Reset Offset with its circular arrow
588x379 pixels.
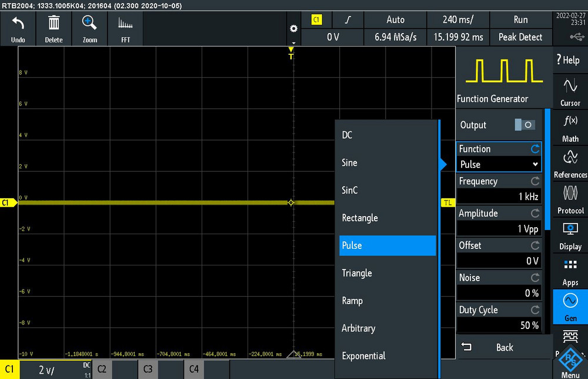coord(534,245)
